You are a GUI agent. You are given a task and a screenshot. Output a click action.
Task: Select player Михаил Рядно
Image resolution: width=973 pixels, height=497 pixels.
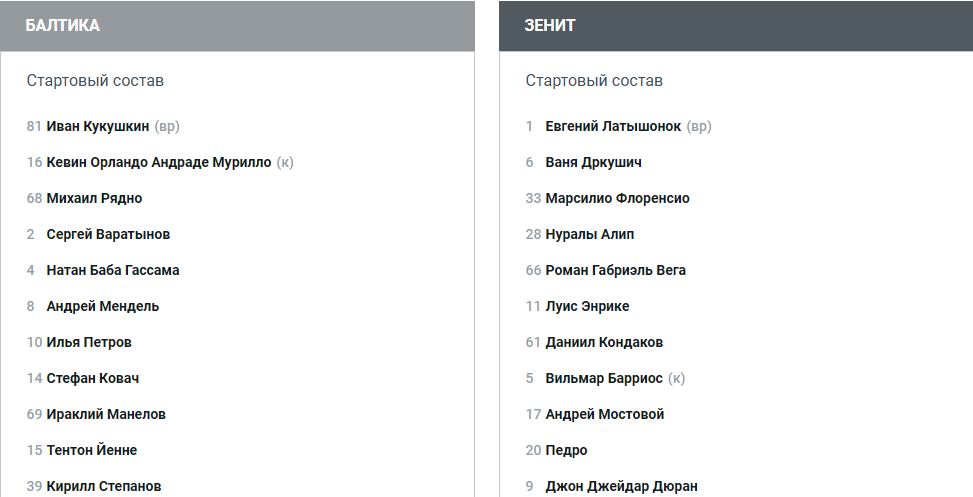(x=94, y=198)
